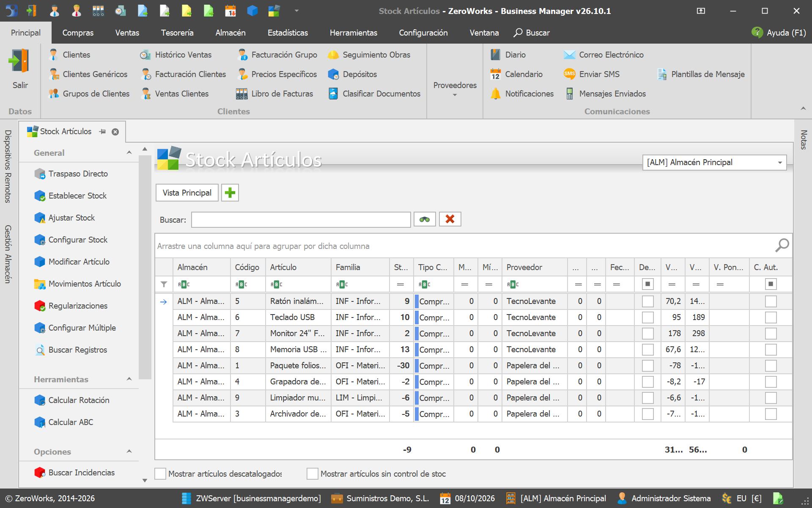This screenshot has height=508, width=812.
Task: Sort by the Proveedor column header
Action: (x=535, y=267)
